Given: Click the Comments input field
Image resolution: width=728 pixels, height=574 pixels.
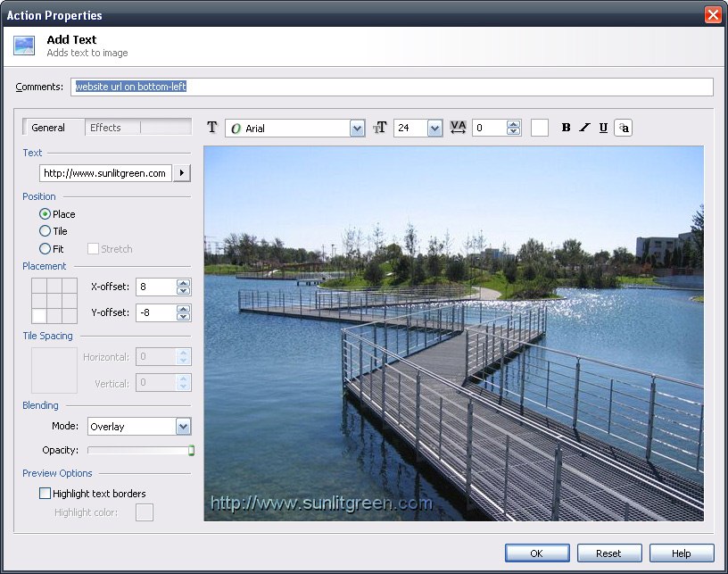Looking at the screenshot, I should pyautogui.click(x=392, y=87).
